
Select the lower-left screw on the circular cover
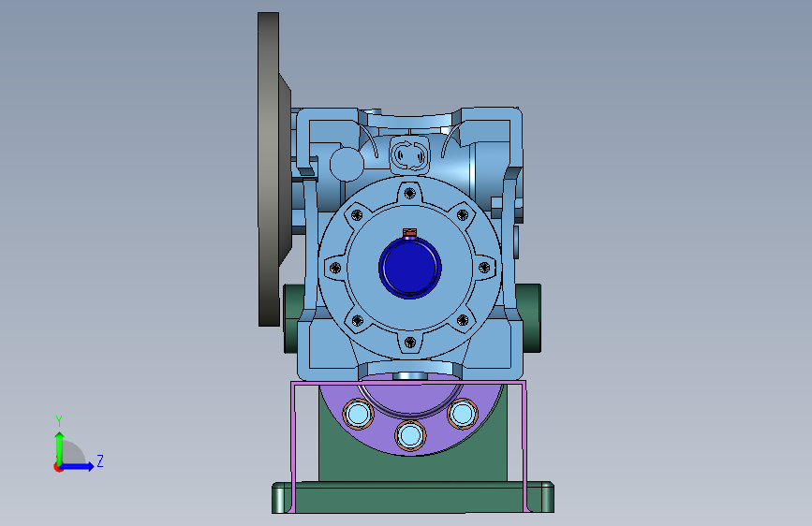point(358,320)
